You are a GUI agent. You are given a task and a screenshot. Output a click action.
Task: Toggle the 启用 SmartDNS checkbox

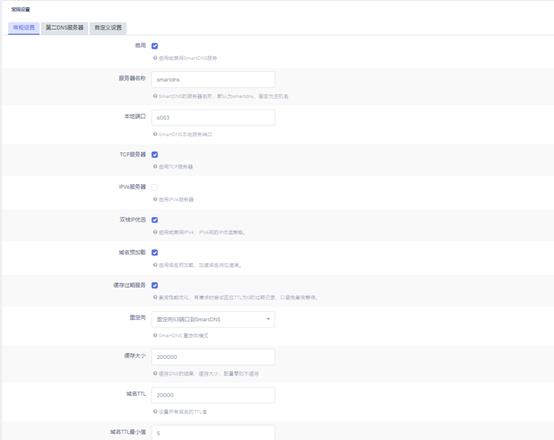pos(155,46)
